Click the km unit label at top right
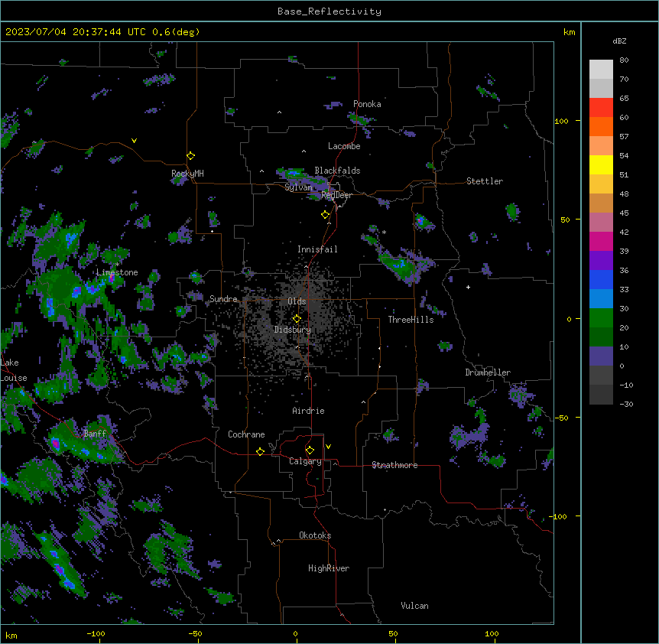 (x=569, y=32)
